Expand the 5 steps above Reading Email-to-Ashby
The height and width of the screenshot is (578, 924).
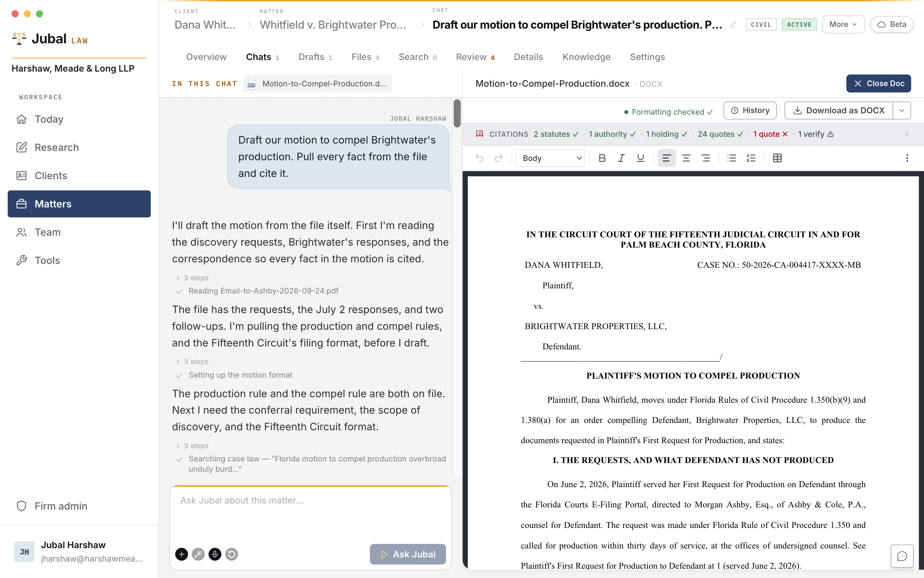coord(192,278)
